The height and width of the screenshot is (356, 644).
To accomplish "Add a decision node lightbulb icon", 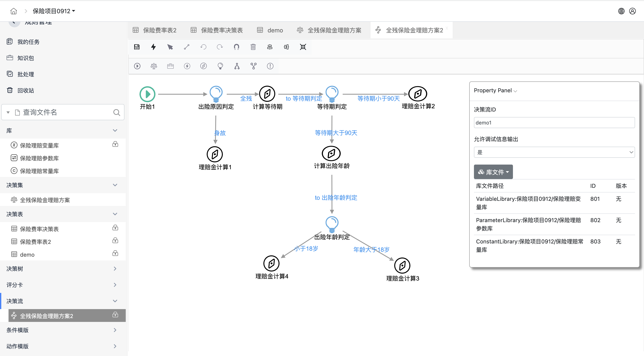I will point(220,66).
